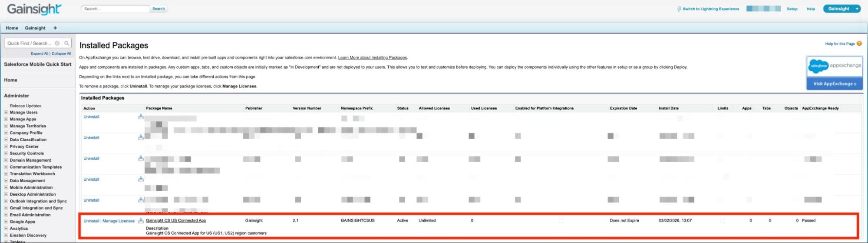Expand the Manage Users tree node

click(x=6, y=112)
